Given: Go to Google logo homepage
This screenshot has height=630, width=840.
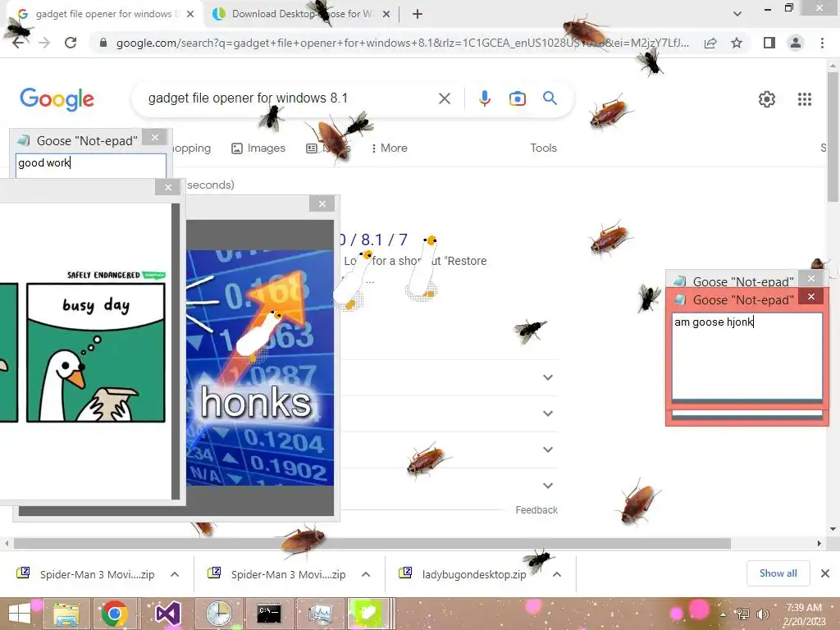Looking at the screenshot, I should pyautogui.click(x=57, y=99).
